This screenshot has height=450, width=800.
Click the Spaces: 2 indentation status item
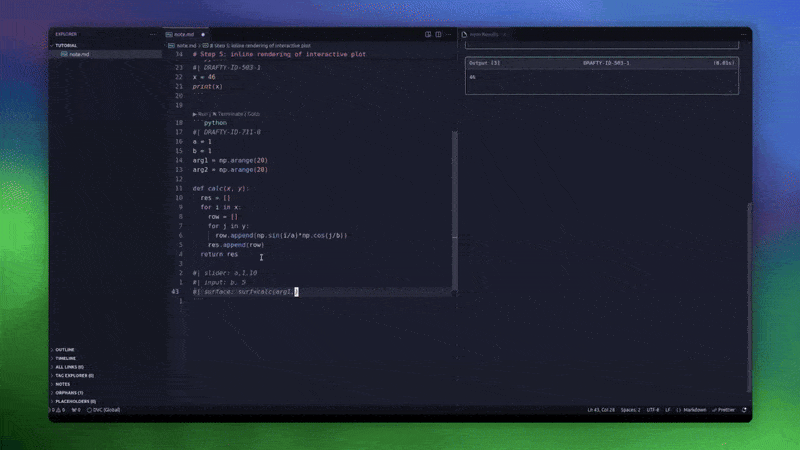coord(630,410)
